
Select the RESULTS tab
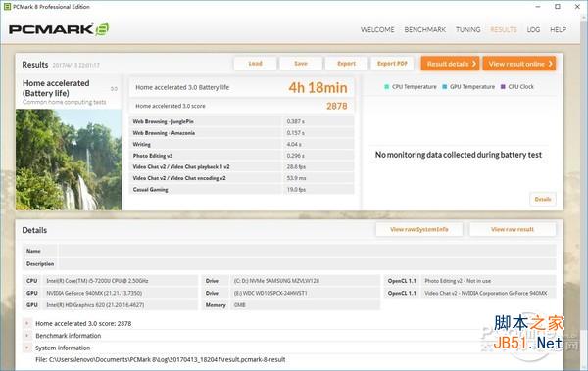click(504, 30)
